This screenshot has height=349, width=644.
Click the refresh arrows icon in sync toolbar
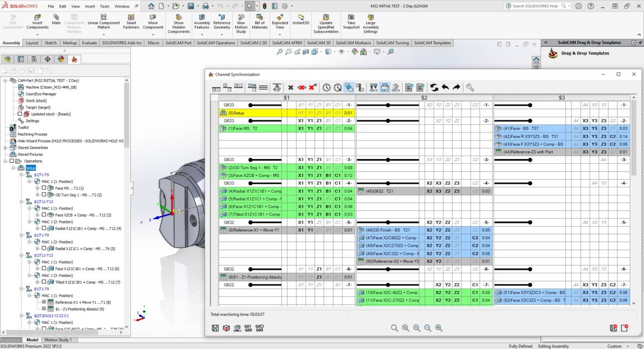coord(434,88)
